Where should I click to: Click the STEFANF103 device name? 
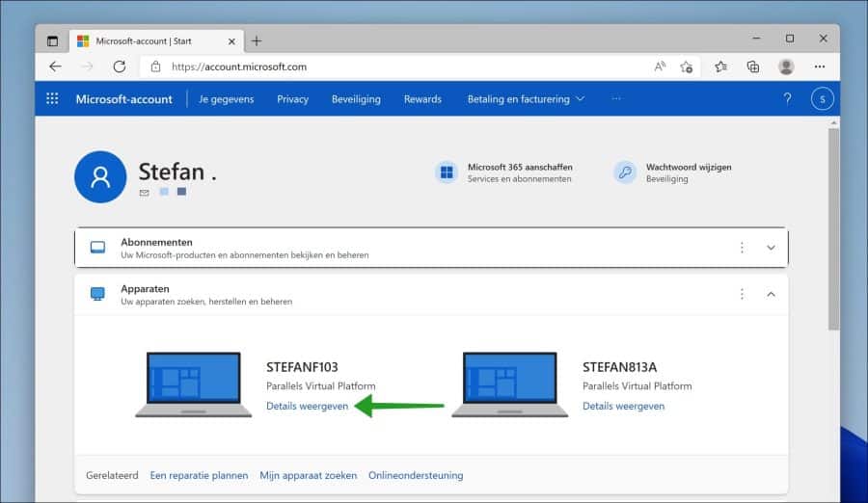point(302,367)
